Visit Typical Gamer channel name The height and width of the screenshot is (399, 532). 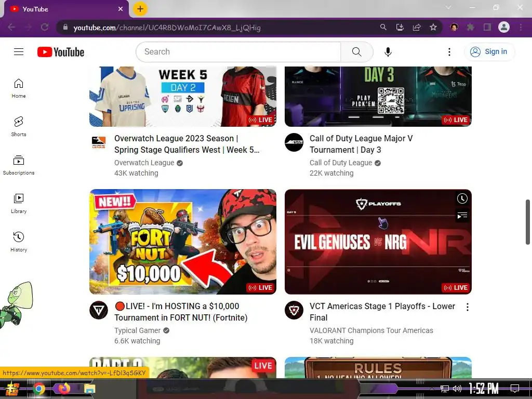pos(137,330)
